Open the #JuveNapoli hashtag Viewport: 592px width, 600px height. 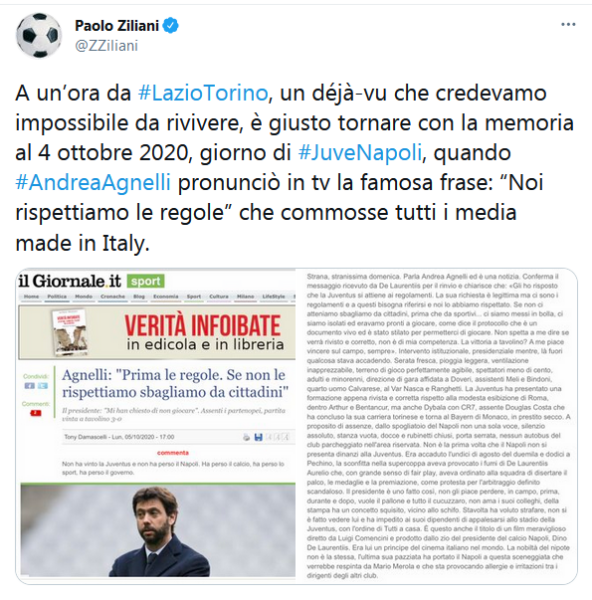click(360, 153)
